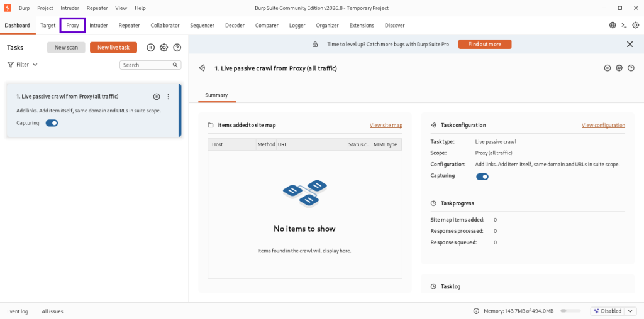This screenshot has width=644, height=319.
Task: Stop the live passive crawl task card
Action: [x=157, y=97]
